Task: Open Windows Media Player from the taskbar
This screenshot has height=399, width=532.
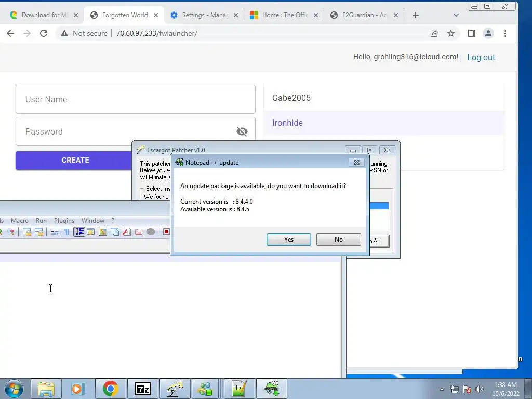Action: [x=77, y=389]
